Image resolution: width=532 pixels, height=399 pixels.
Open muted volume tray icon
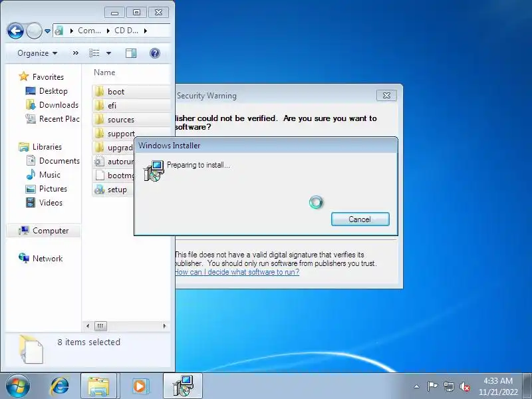pyautogui.click(x=464, y=386)
